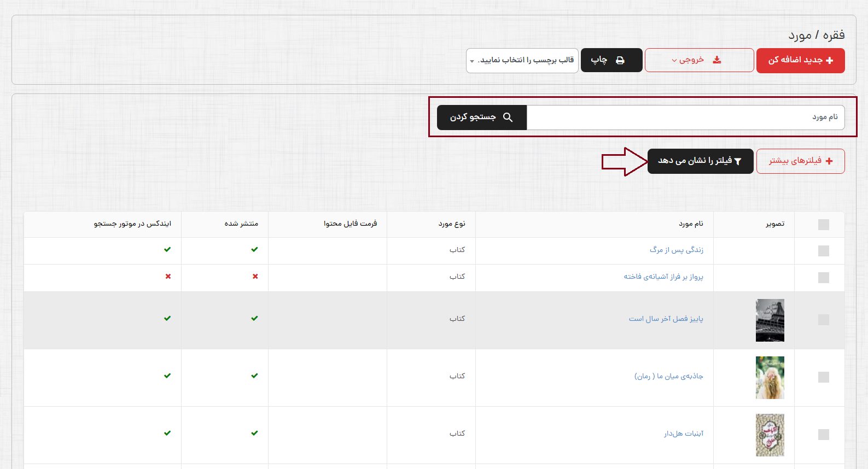Screen dimensions: 868x469
Task: Check the box for the 'زندگی پس از مرگ' row
Action: pyautogui.click(x=823, y=251)
